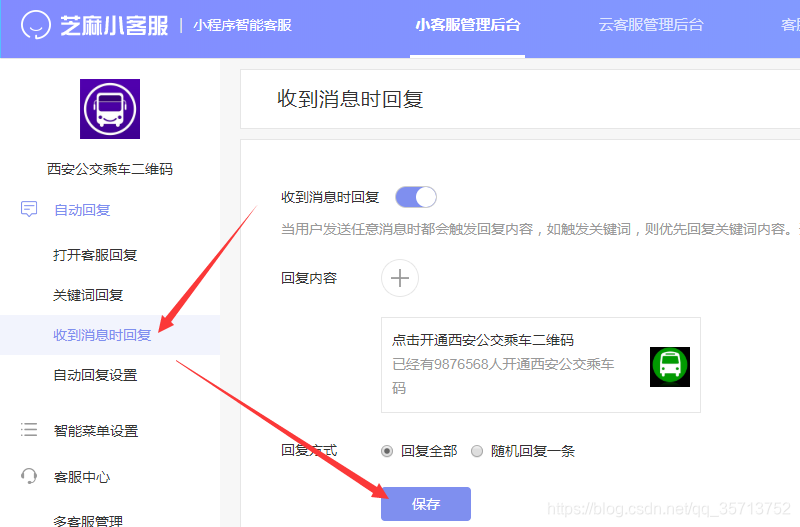The image size is (800, 527).
Task: Click the purple bus app avatar
Action: [110, 109]
